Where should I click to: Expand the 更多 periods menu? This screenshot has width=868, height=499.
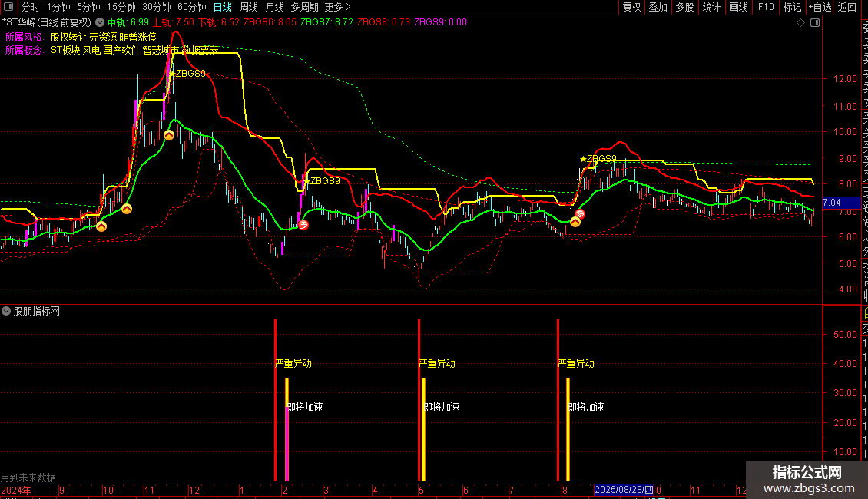(337, 7)
